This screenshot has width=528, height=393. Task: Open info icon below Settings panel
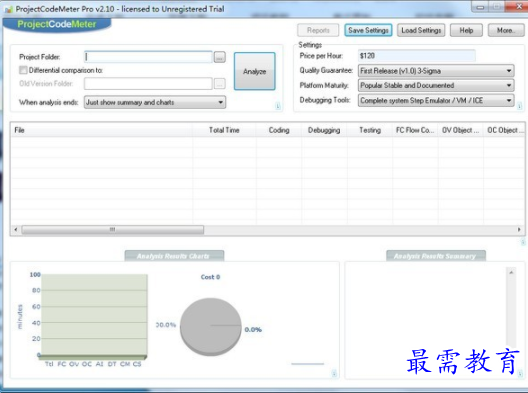[520, 106]
